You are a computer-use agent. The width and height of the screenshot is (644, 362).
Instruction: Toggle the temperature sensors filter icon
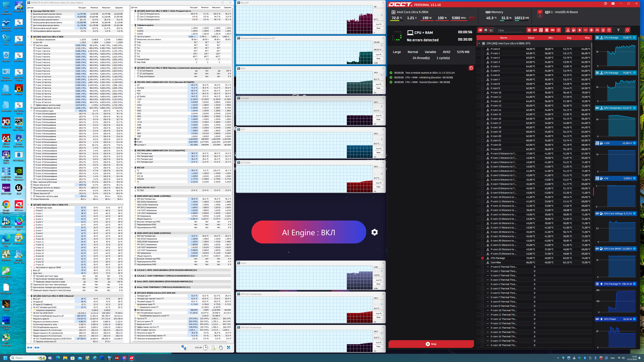click(568, 30)
